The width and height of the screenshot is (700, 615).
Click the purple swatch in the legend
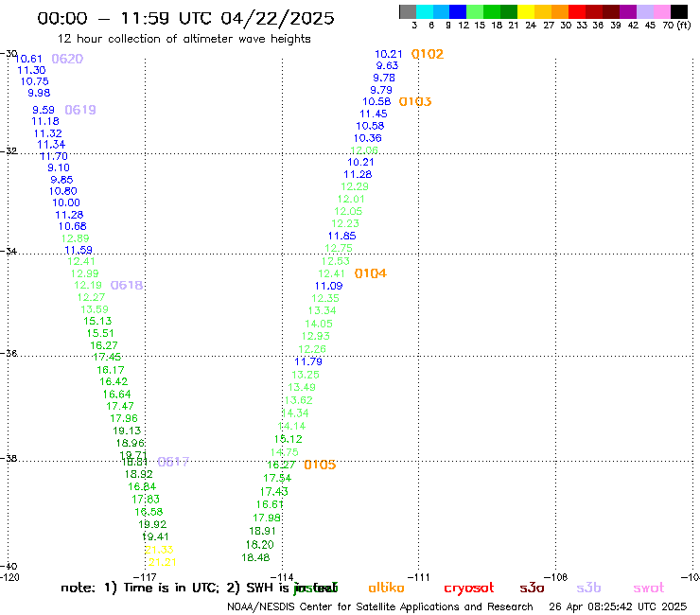[x=628, y=11]
